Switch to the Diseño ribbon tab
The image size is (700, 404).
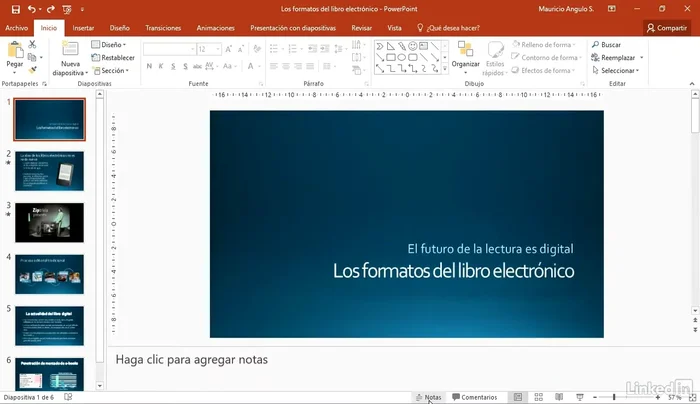pos(120,28)
